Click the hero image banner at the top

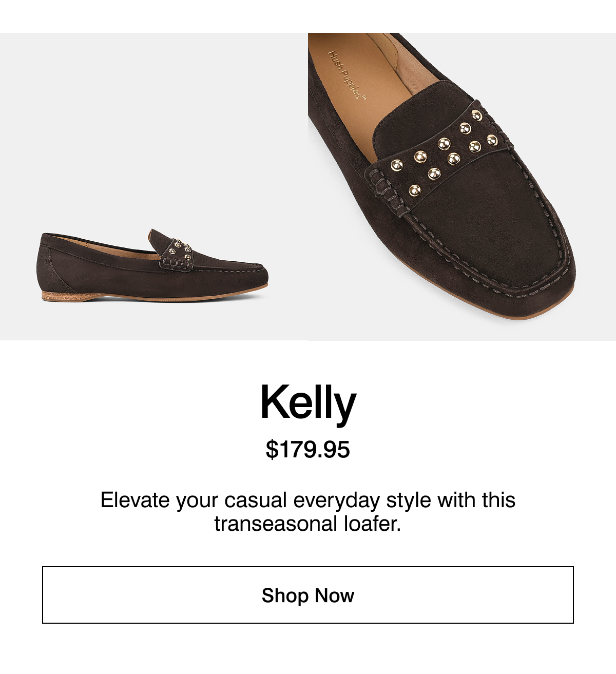click(x=308, y=185)
